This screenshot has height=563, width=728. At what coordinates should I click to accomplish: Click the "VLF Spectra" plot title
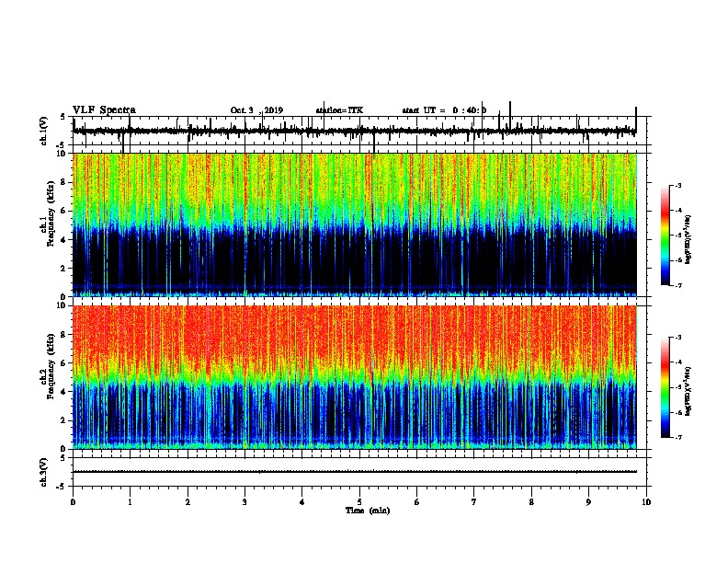tap(104, 110)
